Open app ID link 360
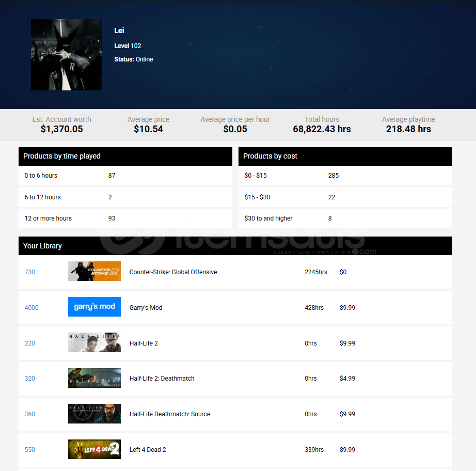The image size is (476, 471). [x=30, y=414]
